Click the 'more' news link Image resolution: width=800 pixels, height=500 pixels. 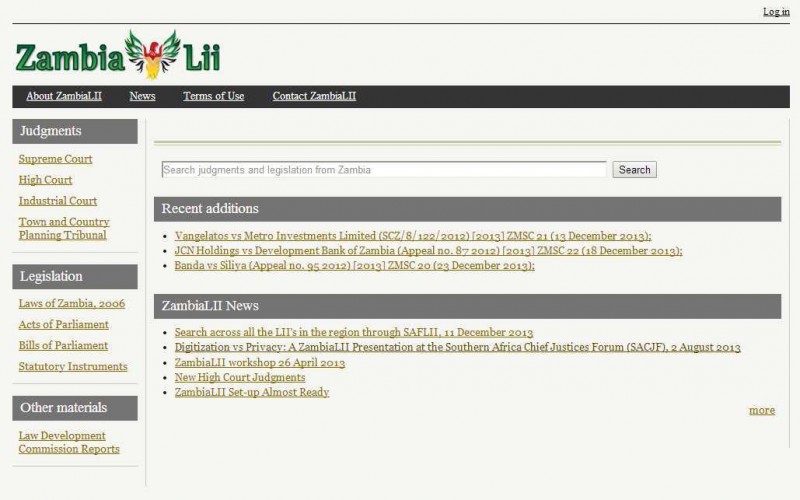pyautogui.click(x=761, y=410)
